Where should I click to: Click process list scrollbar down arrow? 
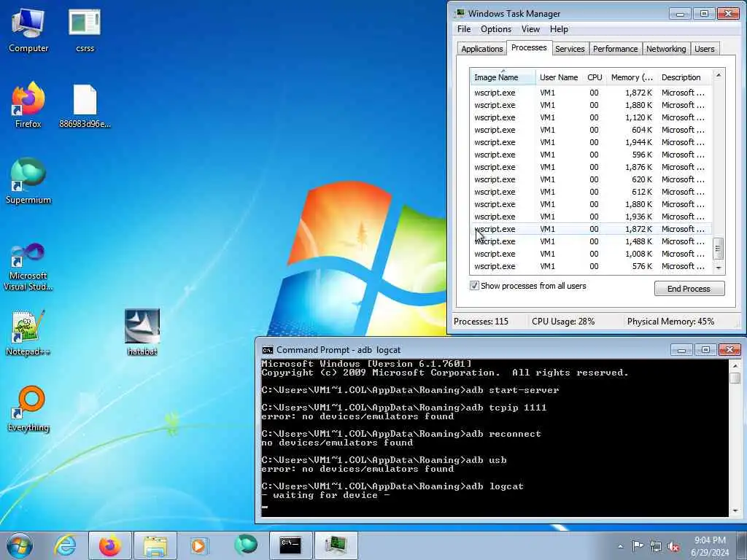(719, 268)
